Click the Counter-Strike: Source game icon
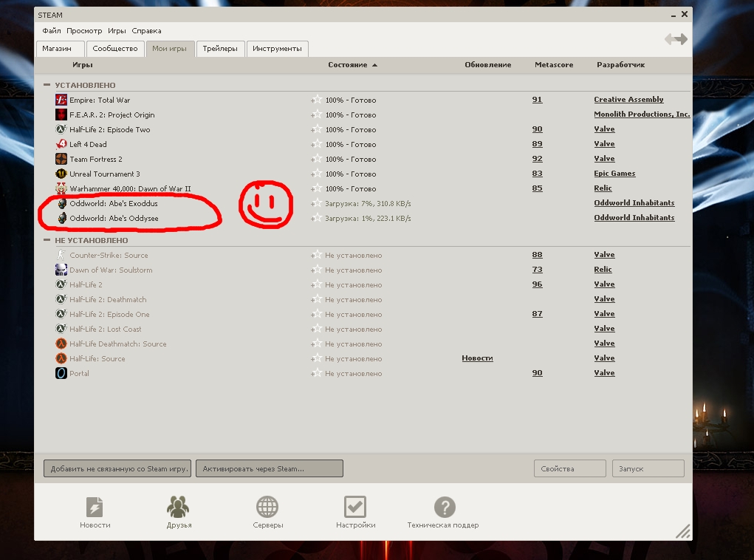754x560 pixels. pos(61,255)
